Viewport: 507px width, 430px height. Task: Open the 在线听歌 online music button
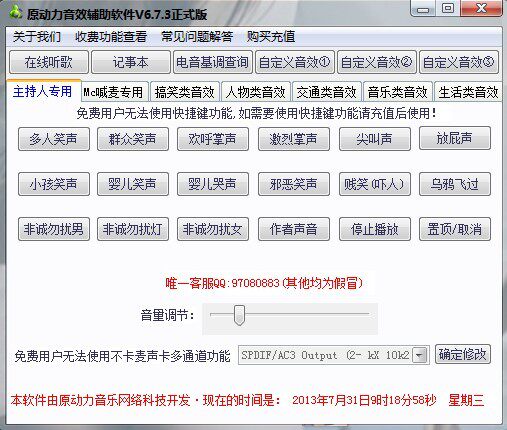(49, 62)
